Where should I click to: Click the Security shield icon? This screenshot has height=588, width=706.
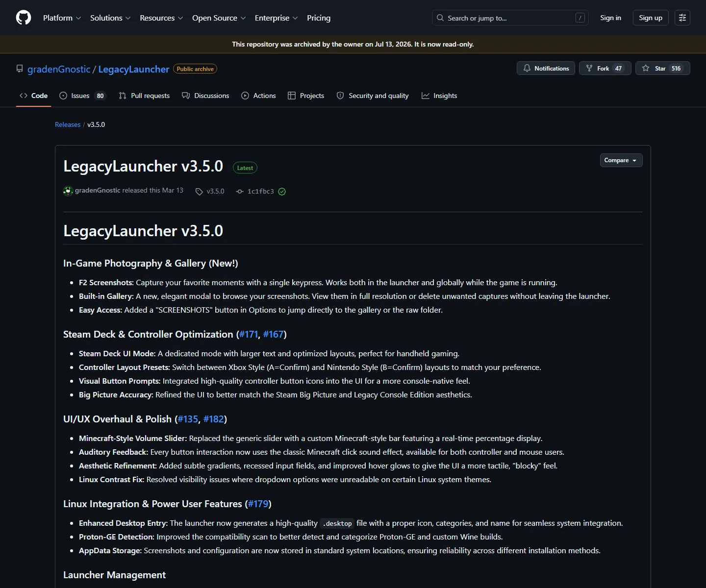tap(340, 96)
